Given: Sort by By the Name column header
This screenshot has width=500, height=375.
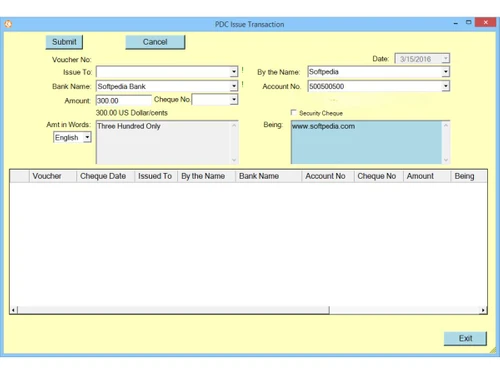Looking at the screenshot, I should click(x=206, y=176).
